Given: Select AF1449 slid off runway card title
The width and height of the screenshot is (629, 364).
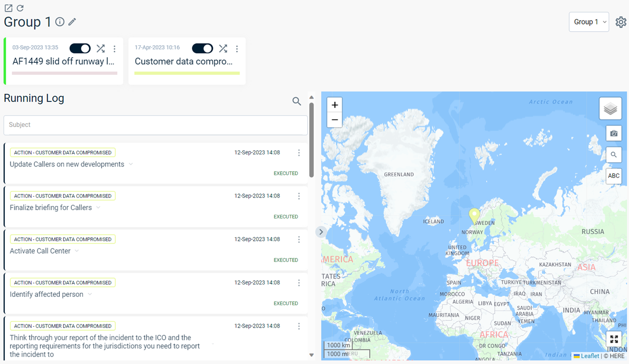Looking at the screenshot, I should click(64, 61).
